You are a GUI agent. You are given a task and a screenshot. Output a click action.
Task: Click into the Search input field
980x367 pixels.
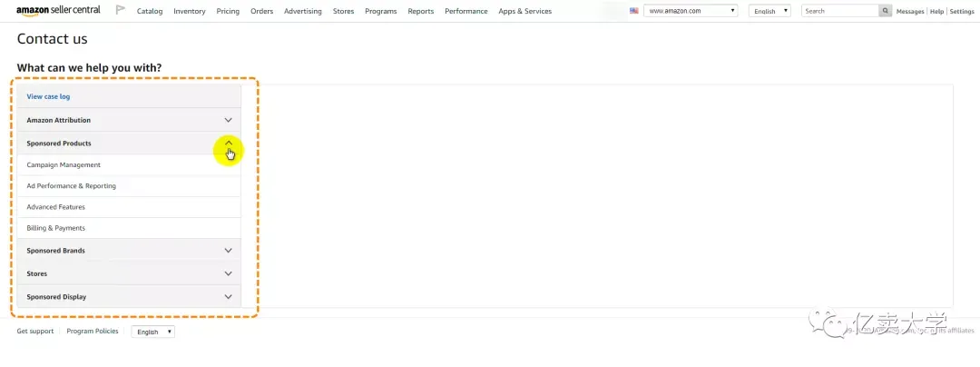(840, 11)
